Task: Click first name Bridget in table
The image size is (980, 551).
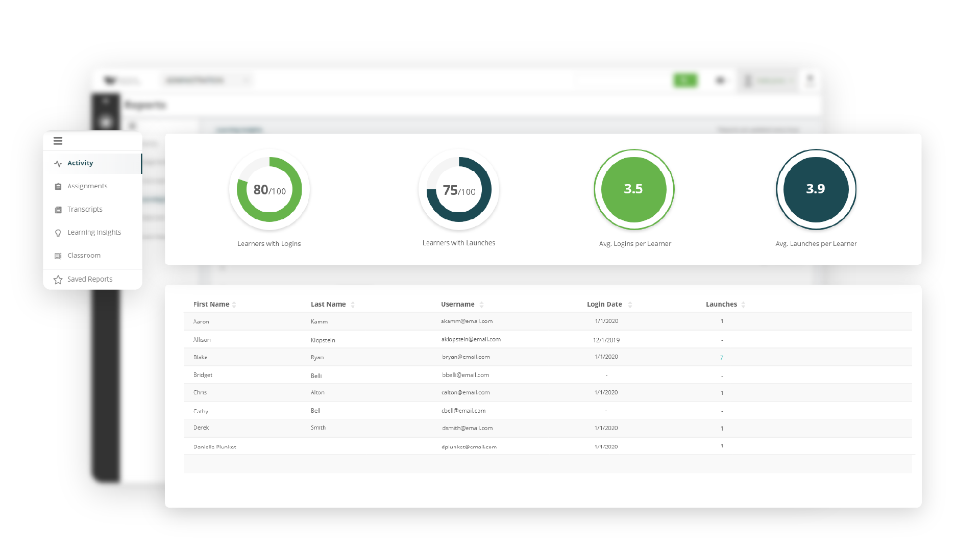Action: click(x=203, y=375)
